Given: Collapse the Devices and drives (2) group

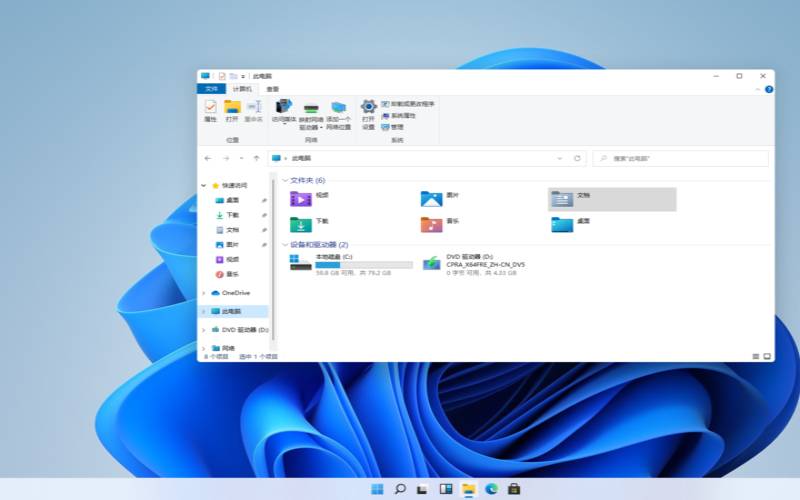Looking at the screenshot, I should (285, 245).
